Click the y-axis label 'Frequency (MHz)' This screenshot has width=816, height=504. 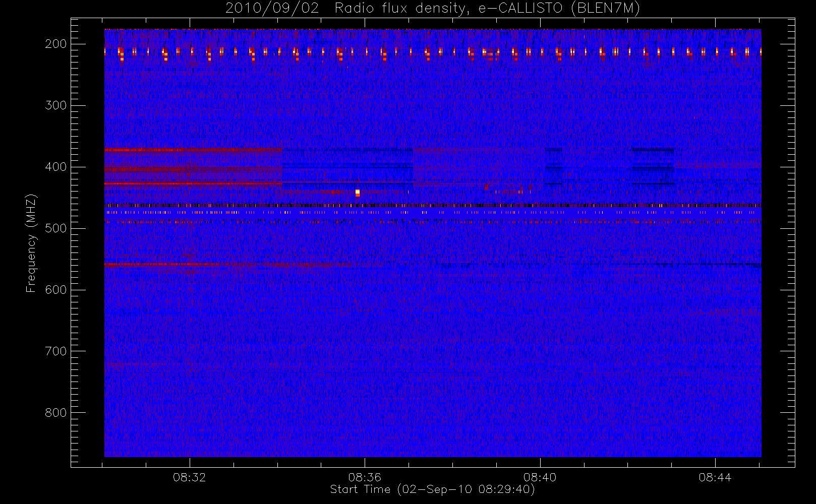tap(31, 243)
